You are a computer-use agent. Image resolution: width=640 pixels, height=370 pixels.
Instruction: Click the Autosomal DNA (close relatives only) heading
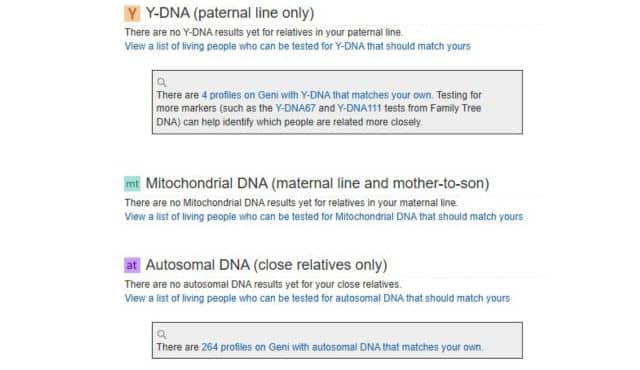266,265
